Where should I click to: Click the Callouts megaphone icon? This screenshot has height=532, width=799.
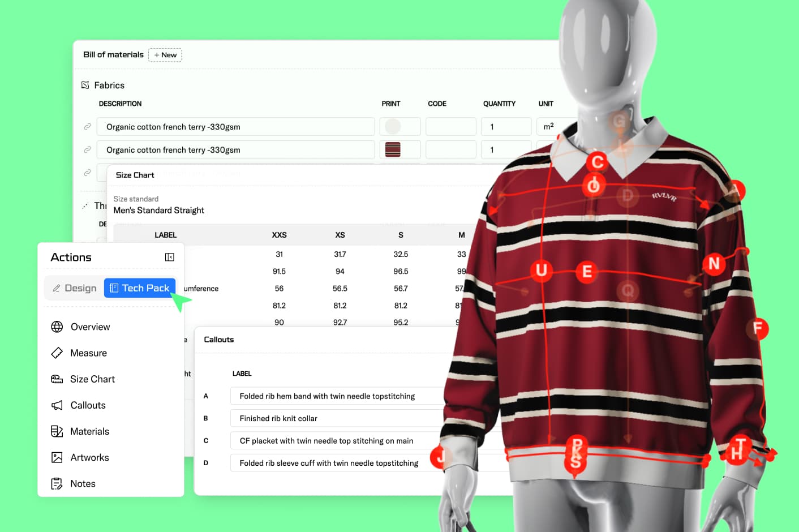click(x=57, y=405)
